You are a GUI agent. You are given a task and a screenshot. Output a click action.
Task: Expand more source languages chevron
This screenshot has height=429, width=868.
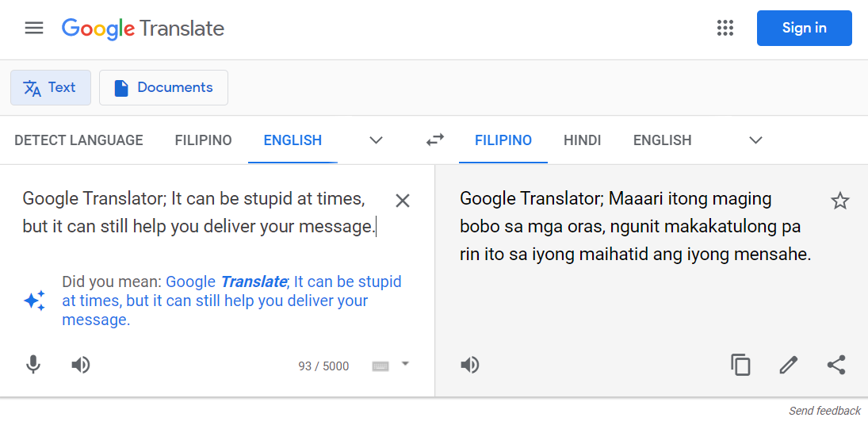pos(376,140)
